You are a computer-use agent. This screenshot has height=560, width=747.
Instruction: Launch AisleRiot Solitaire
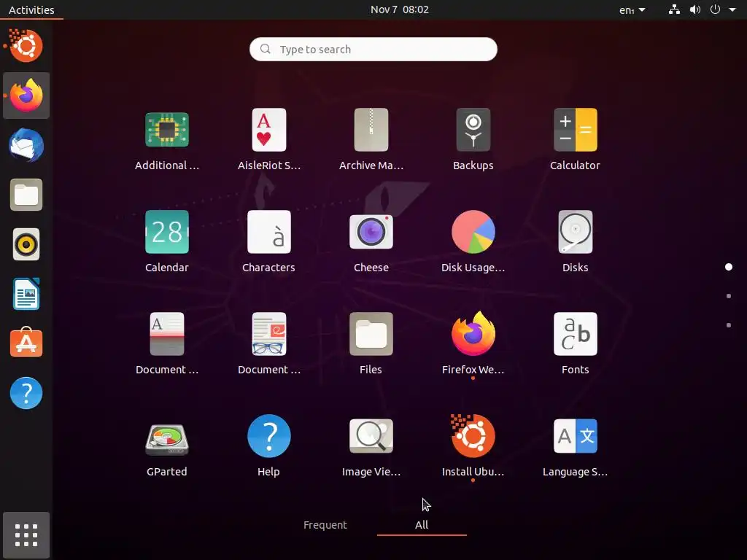tap(269, 130)
